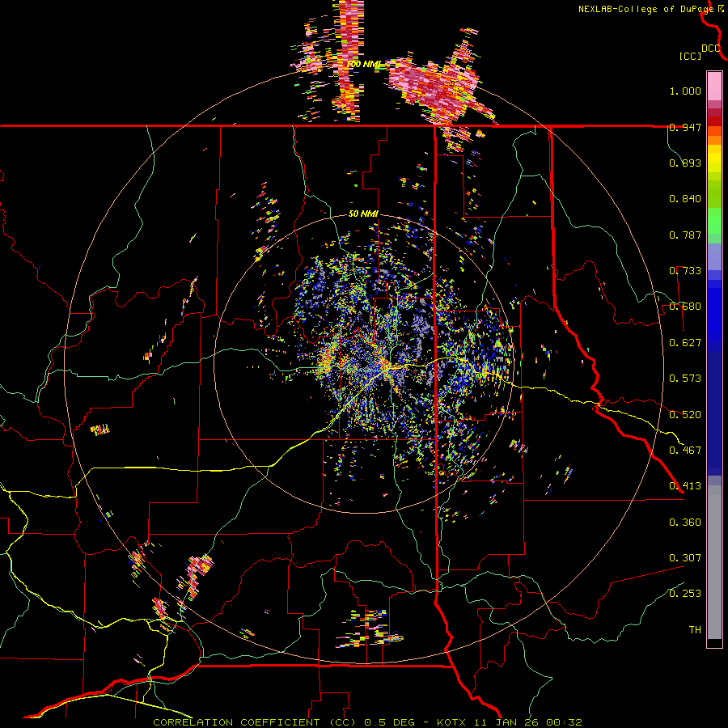Select the 1.000 scale value
Image resolution: width=728 pixels, height=728 pixels.
[x=685, y=91]
